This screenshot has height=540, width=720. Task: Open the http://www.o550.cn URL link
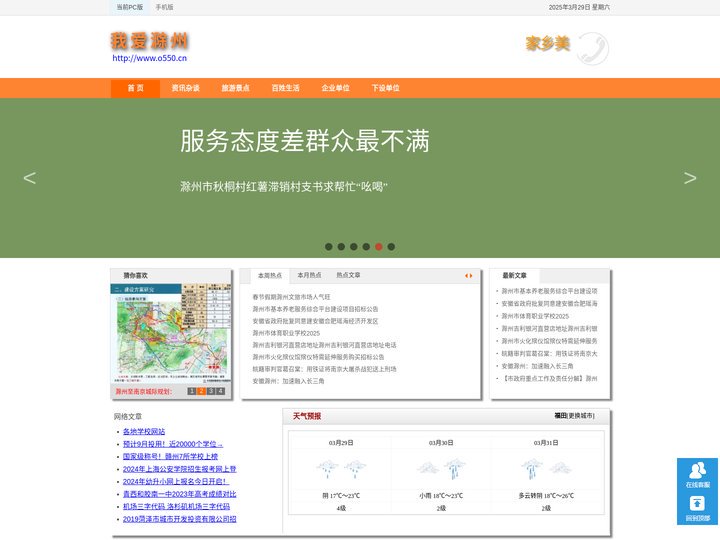pos(150,58)
